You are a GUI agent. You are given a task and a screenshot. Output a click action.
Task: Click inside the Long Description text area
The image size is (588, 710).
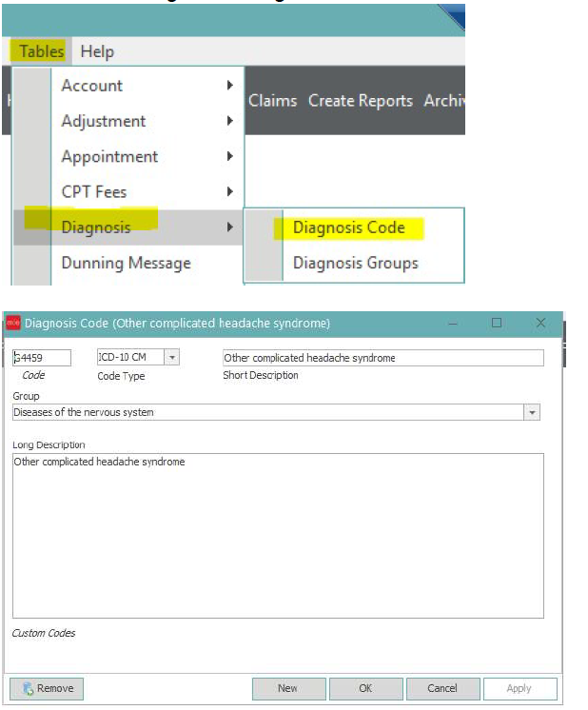click(278, 535)
